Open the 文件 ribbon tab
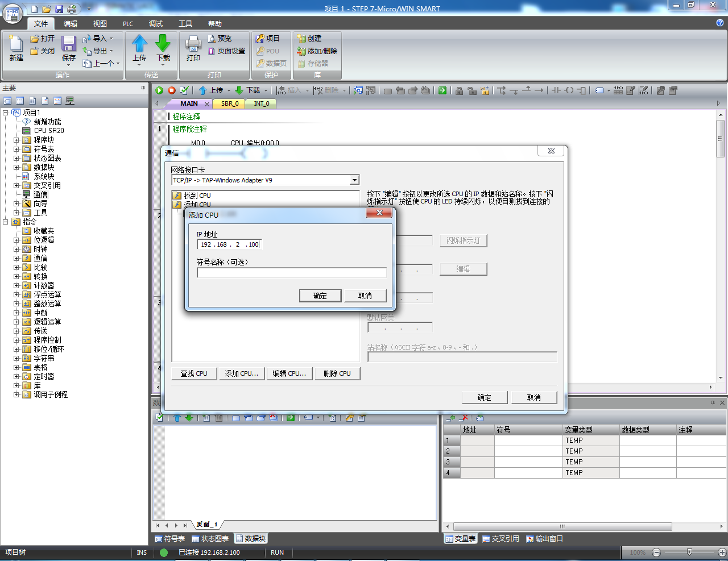728x561 pixels. tap(41, 23)
